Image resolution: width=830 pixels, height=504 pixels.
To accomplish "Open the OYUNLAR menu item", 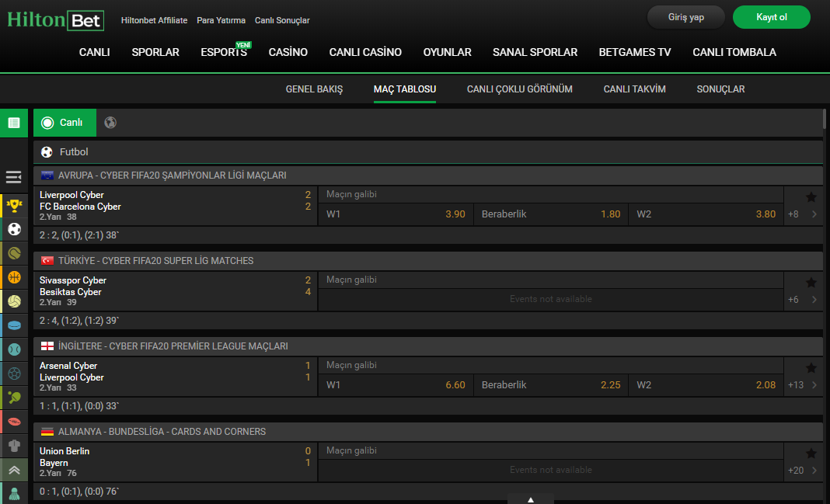I will tap(448, 52).
